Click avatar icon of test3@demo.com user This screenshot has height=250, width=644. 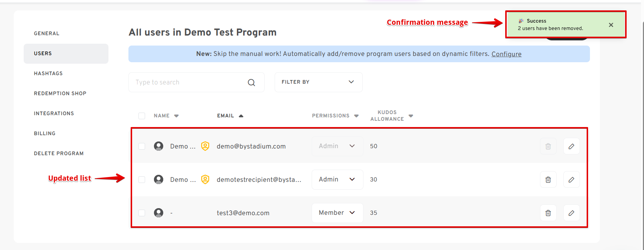coord(158,213)
